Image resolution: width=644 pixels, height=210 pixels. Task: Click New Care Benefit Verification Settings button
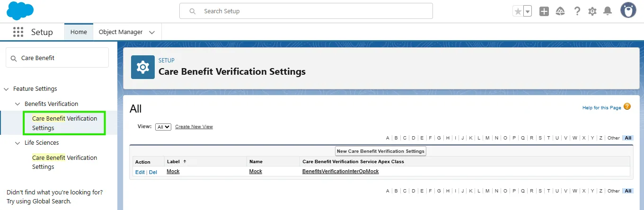(x=380, y=151)
